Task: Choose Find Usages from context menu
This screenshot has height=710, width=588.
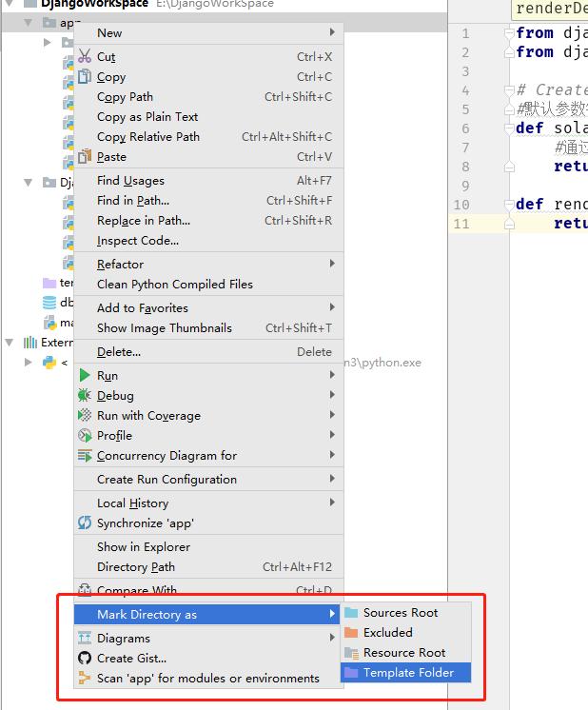Action: pyautogui.click(x=208, y=181)
